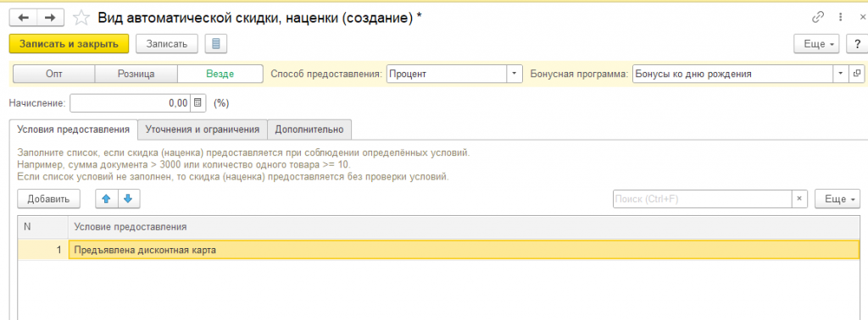
Task: Expand Способ предоставления dropdown arrow
Action: pos(515,74)
